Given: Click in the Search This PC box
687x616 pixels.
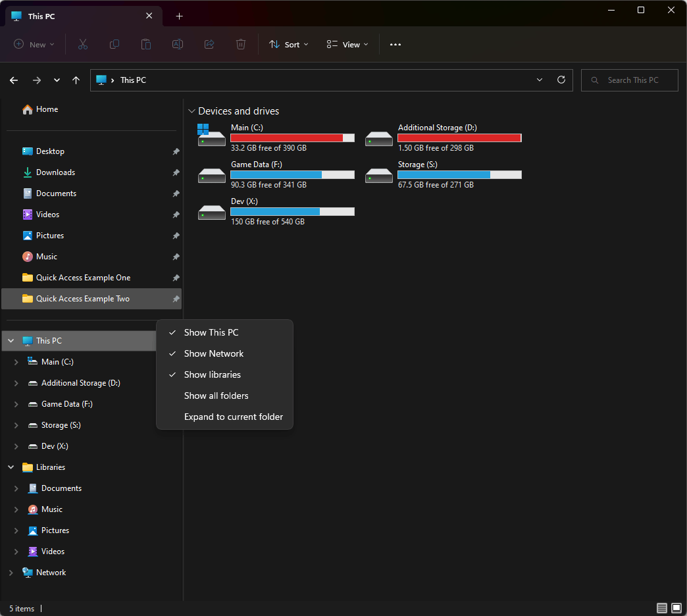Looking at the screenshot, I should tap(630, 80).
